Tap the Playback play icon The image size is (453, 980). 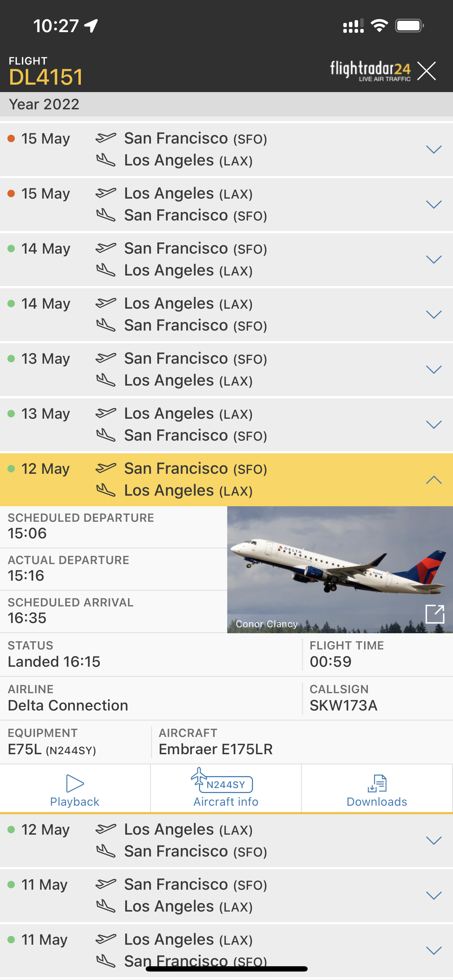pyautogui.click(x=74, y=783)
